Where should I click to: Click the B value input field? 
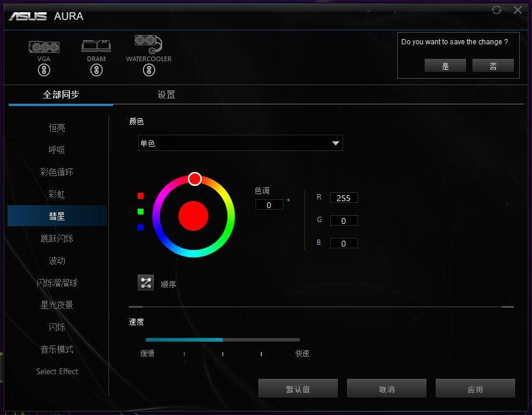click(x=344, y=243)
